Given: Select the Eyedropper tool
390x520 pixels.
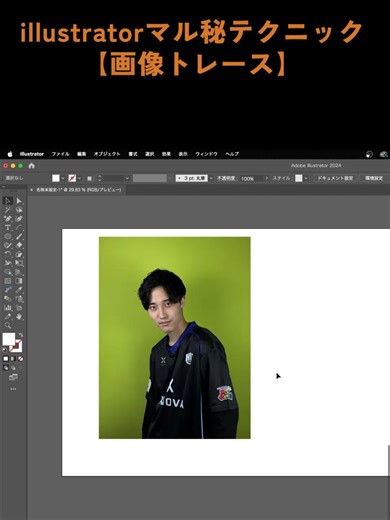Looking at the screenshot, I should tap(19, 290).
